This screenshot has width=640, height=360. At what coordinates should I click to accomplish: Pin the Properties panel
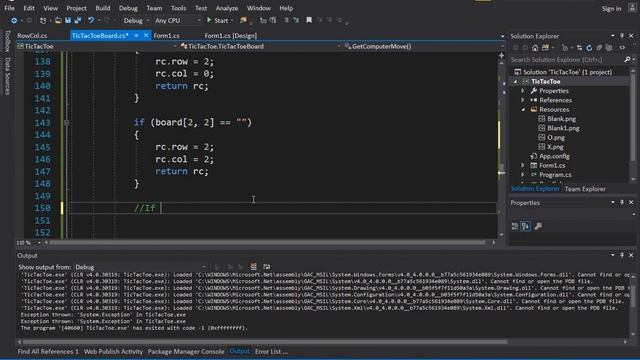pos(622,202)
